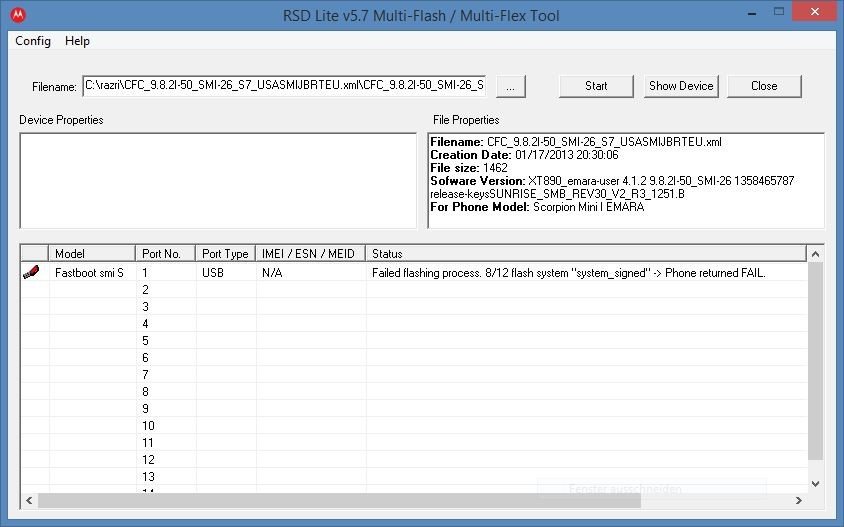844x527 pixels.
Task: Maximize the RSD Lite window
Action: point(779,12)
